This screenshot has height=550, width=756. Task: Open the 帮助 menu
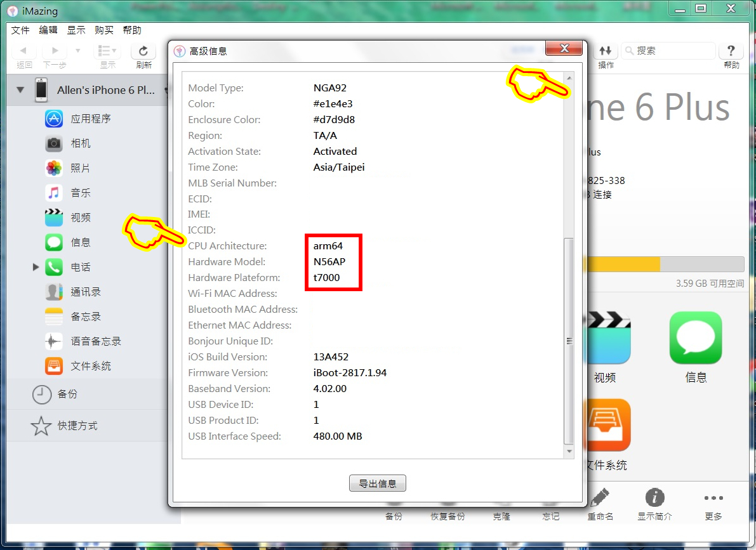(131, 30)
